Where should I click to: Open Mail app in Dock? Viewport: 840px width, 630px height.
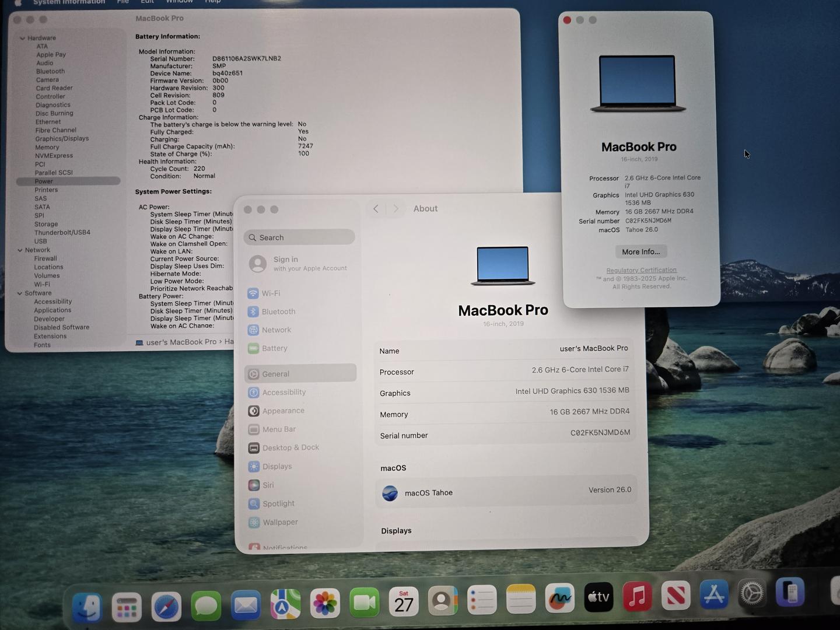(246, 605)
